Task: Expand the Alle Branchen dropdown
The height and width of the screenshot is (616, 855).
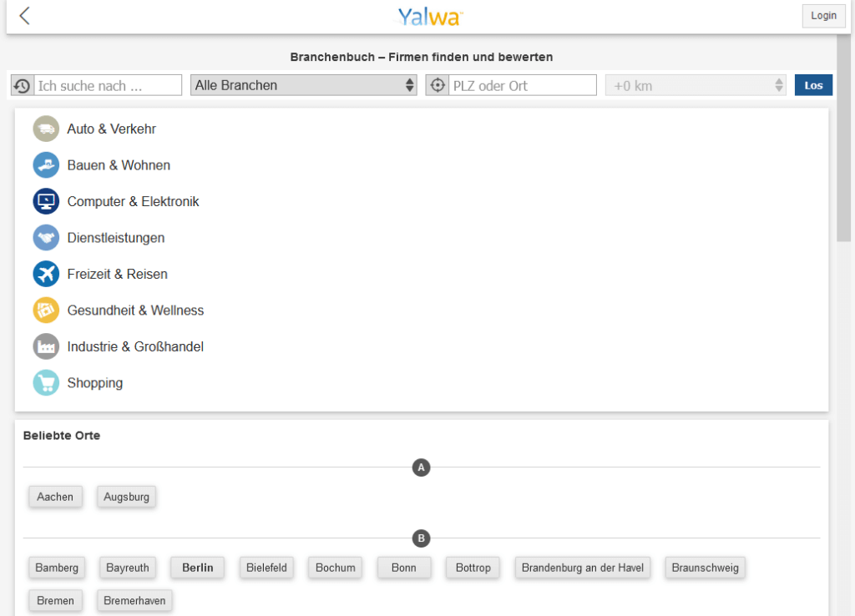Action: 304,85
